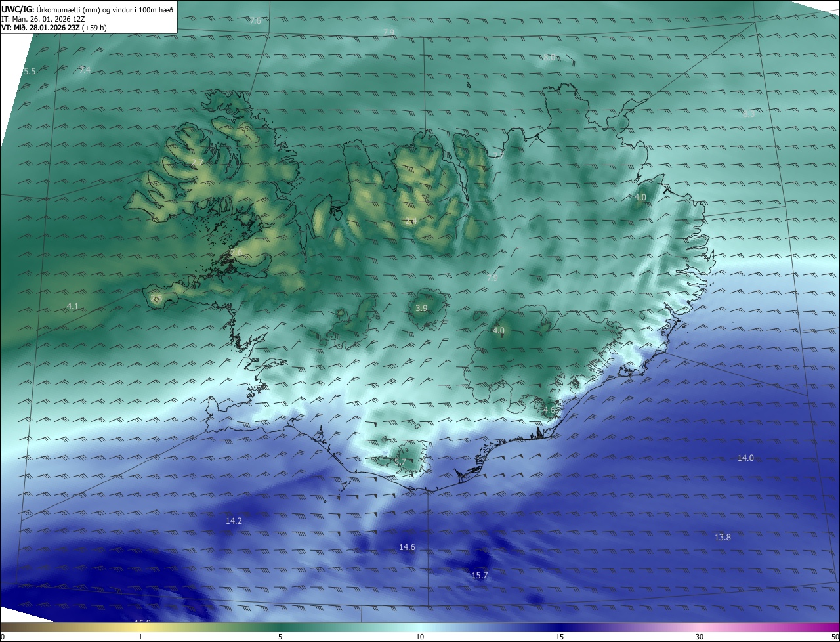The height and width of the screenshot is (642, 840).
Task: Click the 14.2 map value label
Action: (234, 521)
